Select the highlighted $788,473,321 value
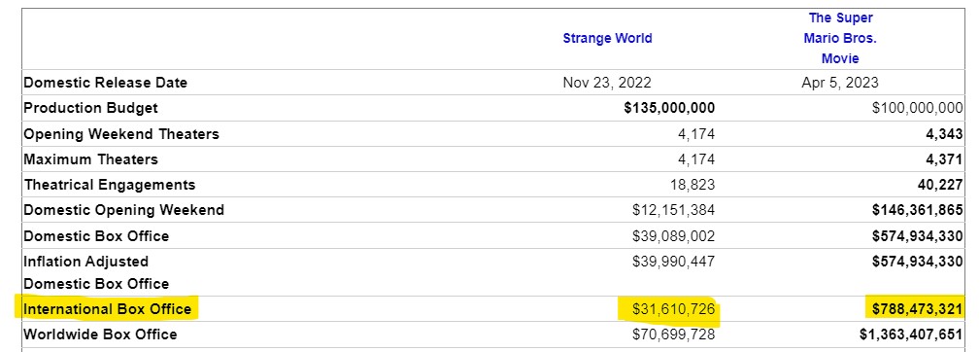This screenshot has width=980, height=352. 918,309
